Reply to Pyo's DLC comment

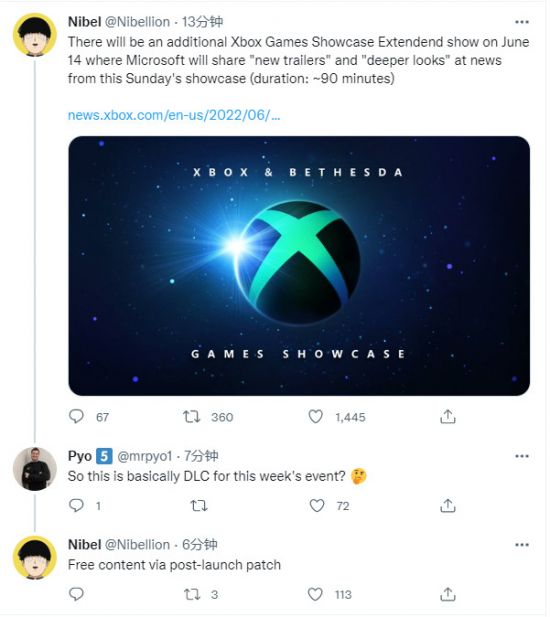click(x=76, y=505)
